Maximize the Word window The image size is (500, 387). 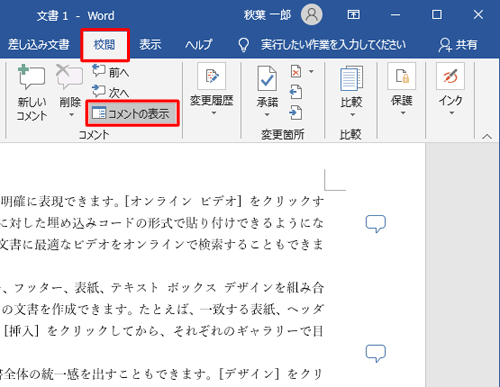pyautogui.click(x=437, y=15)
